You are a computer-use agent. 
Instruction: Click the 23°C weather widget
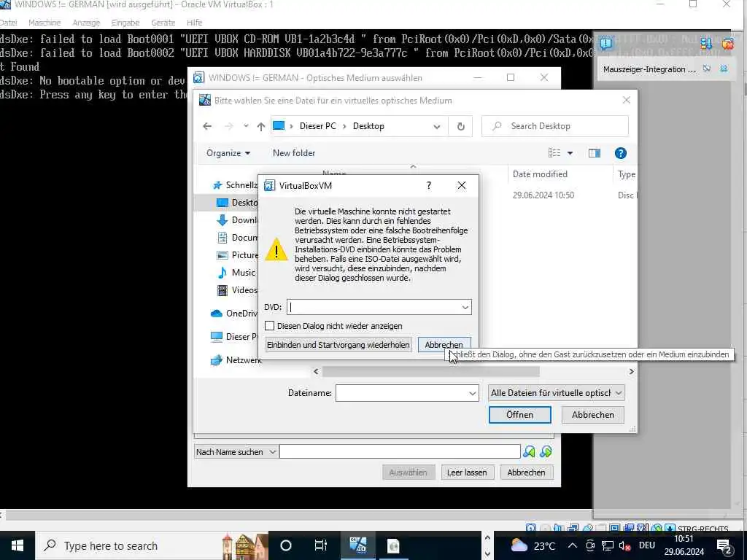click(x=533, y=545)
